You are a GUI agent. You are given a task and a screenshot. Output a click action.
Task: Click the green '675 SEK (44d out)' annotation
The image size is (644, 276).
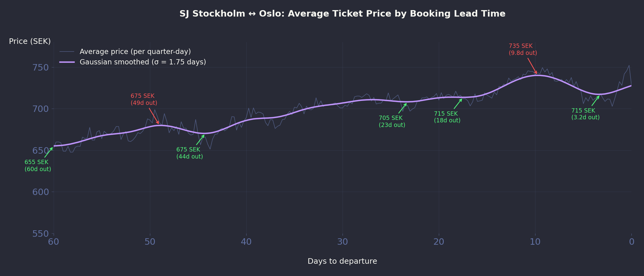190,153
